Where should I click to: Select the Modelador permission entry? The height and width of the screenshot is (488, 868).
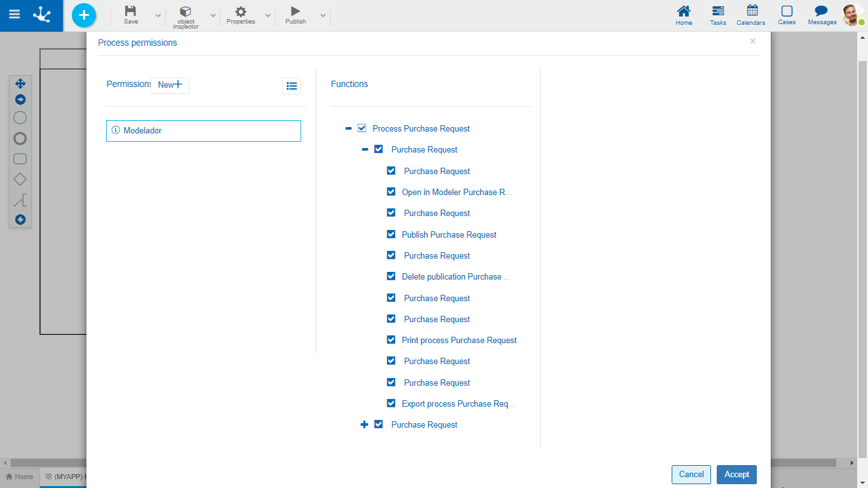[x=203, y=130]
